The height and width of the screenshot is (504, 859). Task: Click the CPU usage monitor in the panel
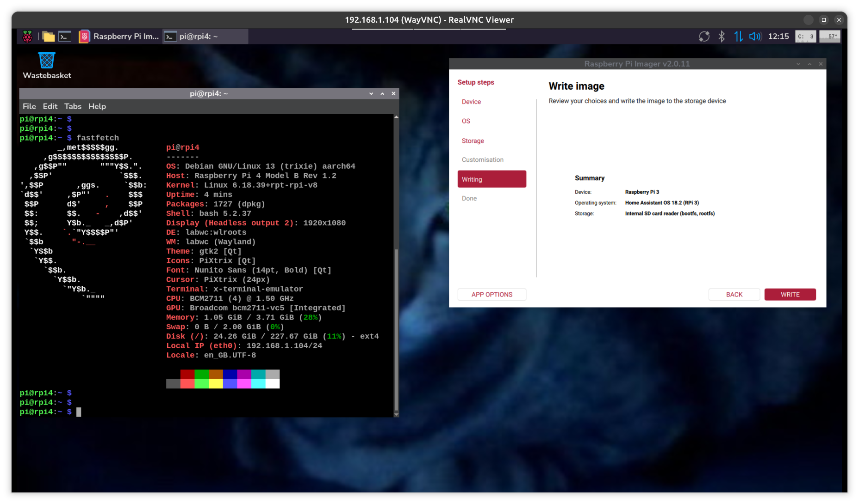(x=805, y=37)
